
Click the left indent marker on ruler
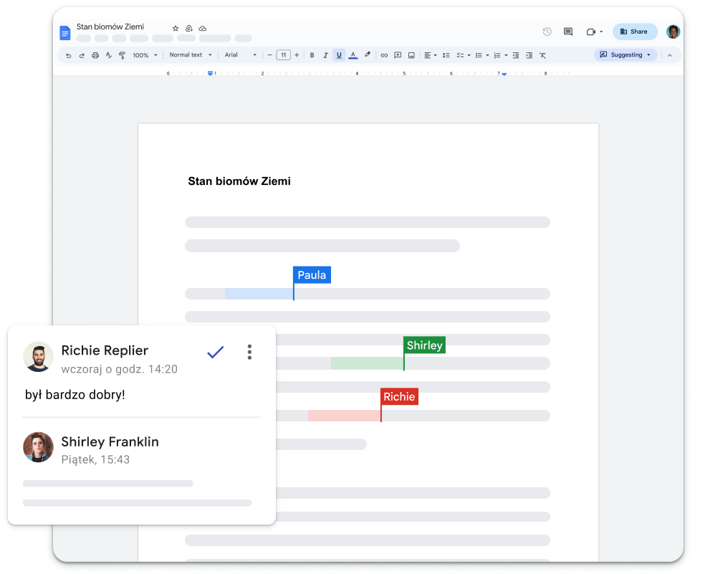point(211,73)
